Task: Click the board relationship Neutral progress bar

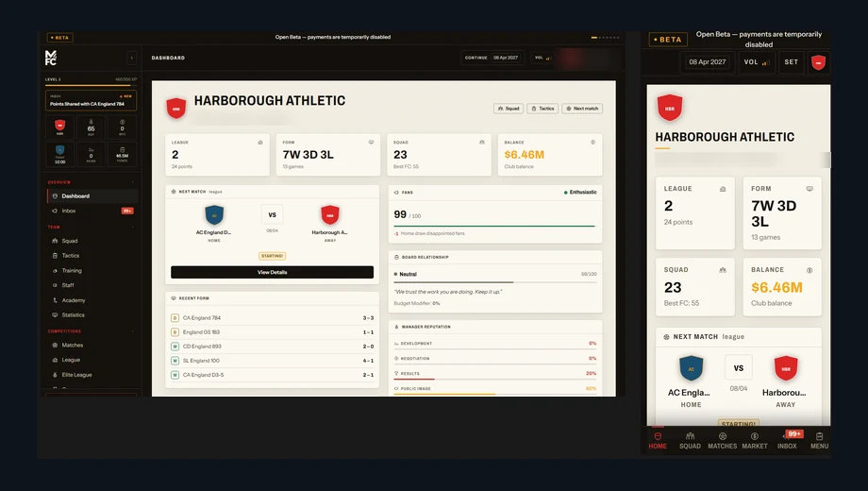Action: pos(495,282)
